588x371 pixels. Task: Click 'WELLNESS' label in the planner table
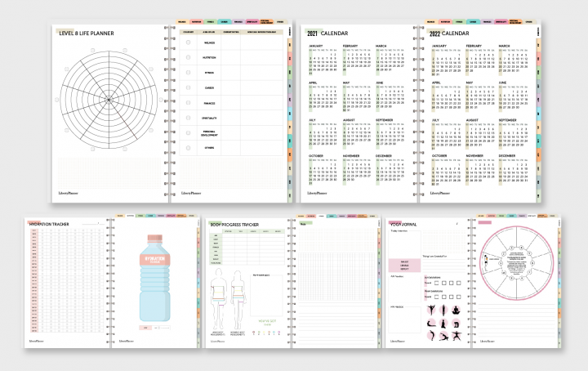click(x=209, y=42)
